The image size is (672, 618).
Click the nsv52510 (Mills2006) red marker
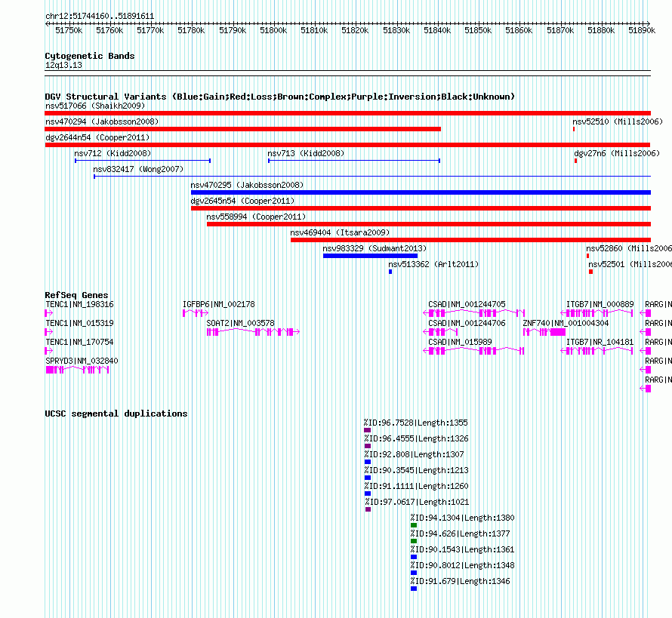(x=574, y=129)
